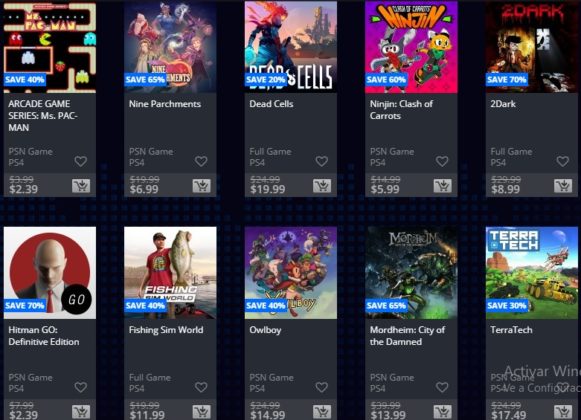Open the Owlboy game title link
This screenshot has height=420, width=581.
pyautogui.click(x=265, y=330)
